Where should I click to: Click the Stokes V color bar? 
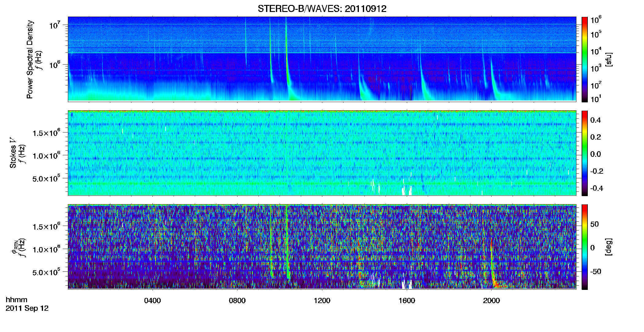tap(585, 153)
